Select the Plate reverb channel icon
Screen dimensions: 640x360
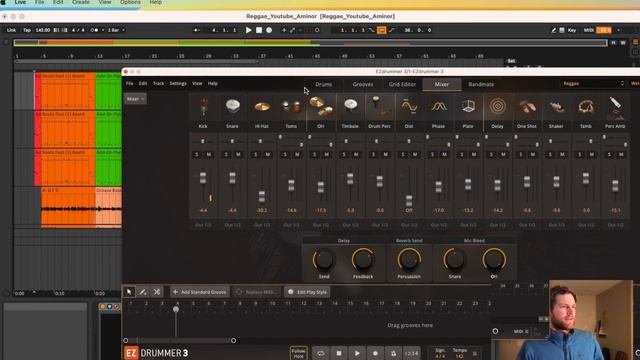click(x=468, y=107)
